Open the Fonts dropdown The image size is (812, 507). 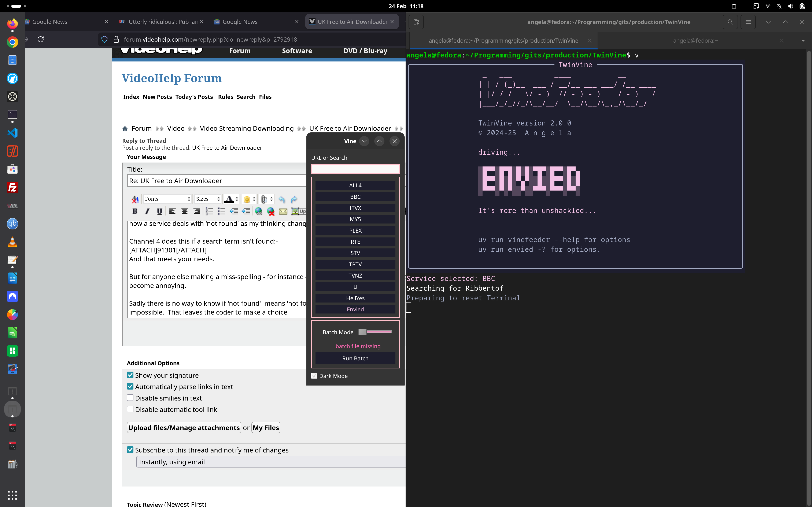pyautogui.click(x=167, y=199)
